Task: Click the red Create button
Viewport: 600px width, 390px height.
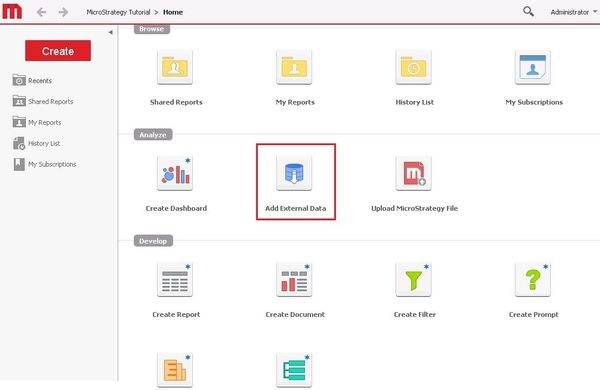Action: pyautogui.click(x=58, y=51)
